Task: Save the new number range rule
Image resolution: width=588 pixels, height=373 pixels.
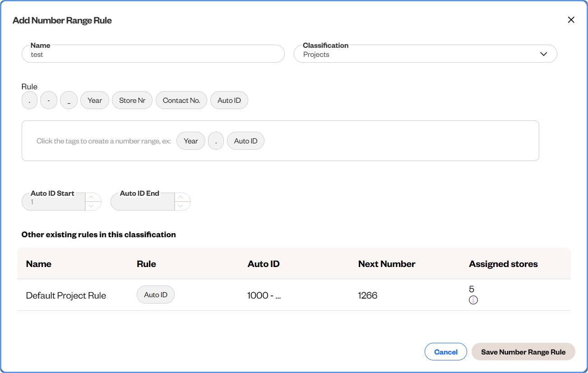Action: [523, 352]
